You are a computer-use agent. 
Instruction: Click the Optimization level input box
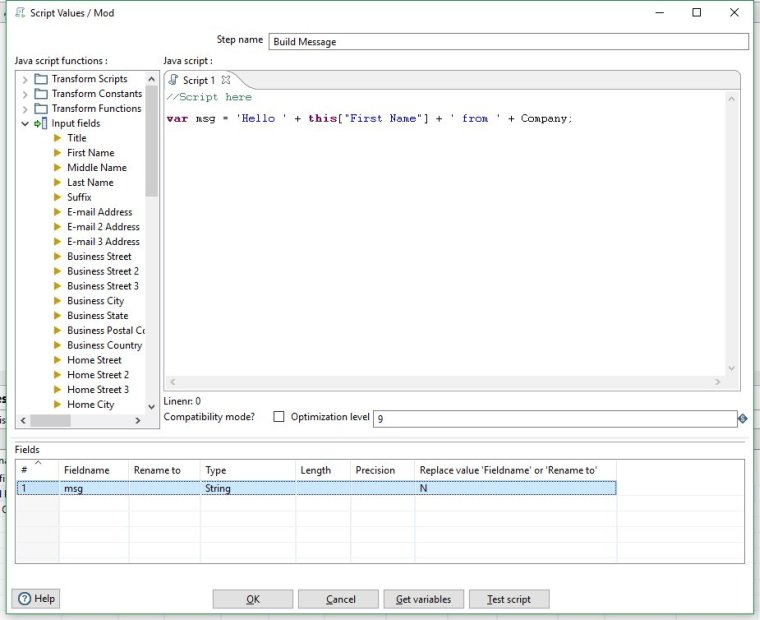(x=554, y=419)
